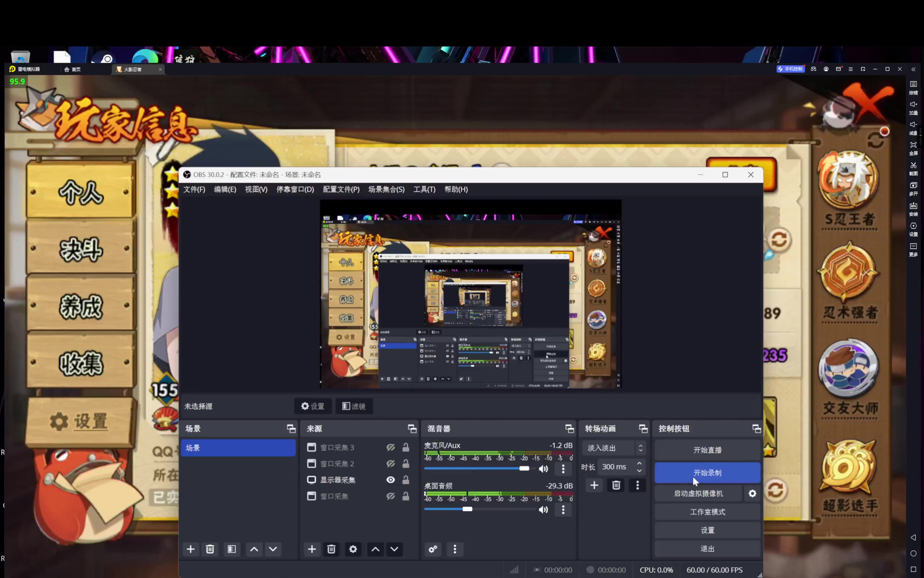
Task: Open the 麦克风/Aux three-dot options menu
Action: tap(563, 469)
